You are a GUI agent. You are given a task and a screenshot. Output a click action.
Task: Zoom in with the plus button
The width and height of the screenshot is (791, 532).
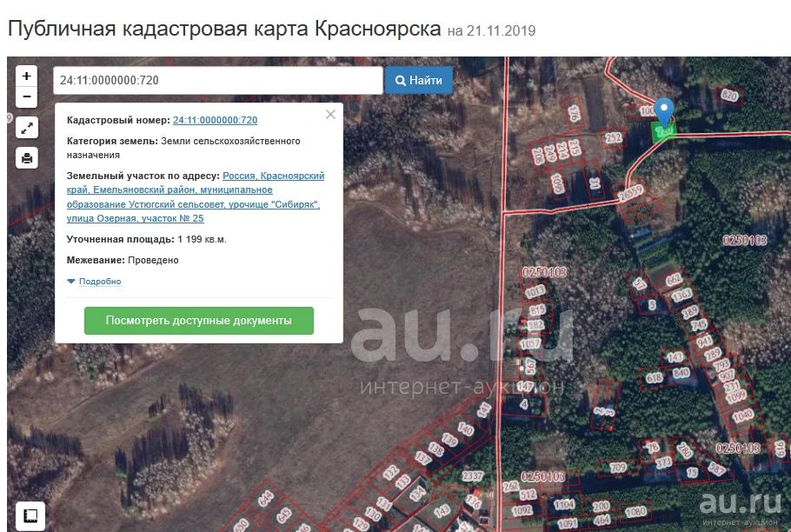27,76
